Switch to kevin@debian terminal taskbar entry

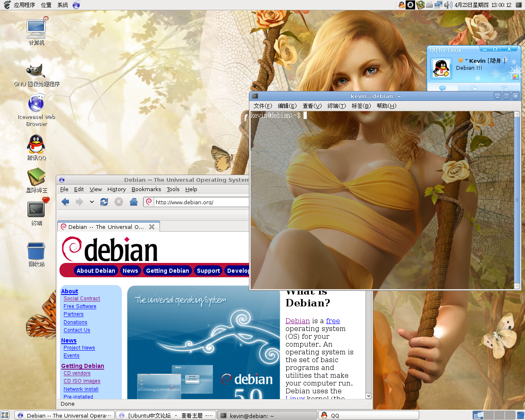(267, 415)
